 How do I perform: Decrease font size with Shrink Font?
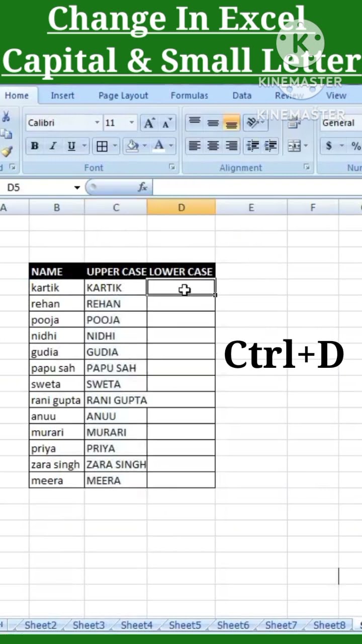pos(167,123)
